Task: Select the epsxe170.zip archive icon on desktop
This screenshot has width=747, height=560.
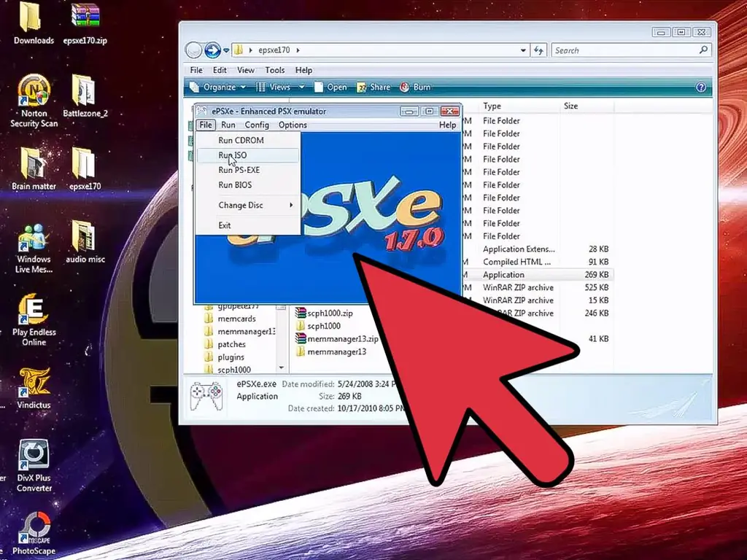Action: click(85, 23)
